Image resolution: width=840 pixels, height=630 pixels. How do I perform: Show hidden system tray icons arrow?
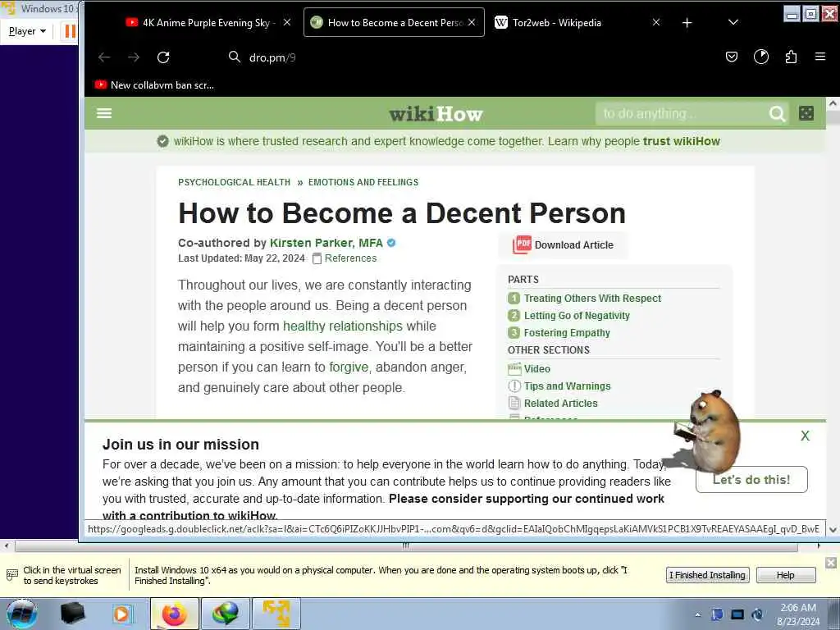pos(697,615)
